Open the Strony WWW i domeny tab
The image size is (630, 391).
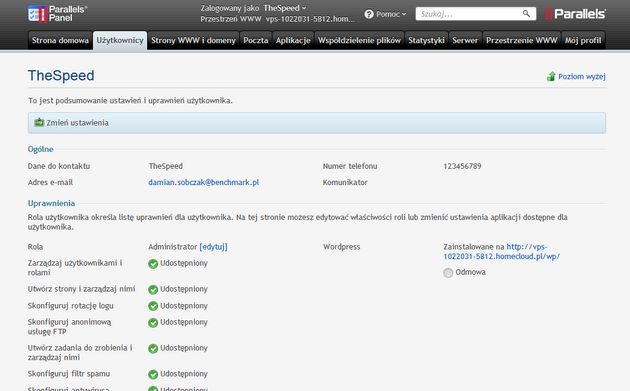pyautogui.click(x=193, y=40)
